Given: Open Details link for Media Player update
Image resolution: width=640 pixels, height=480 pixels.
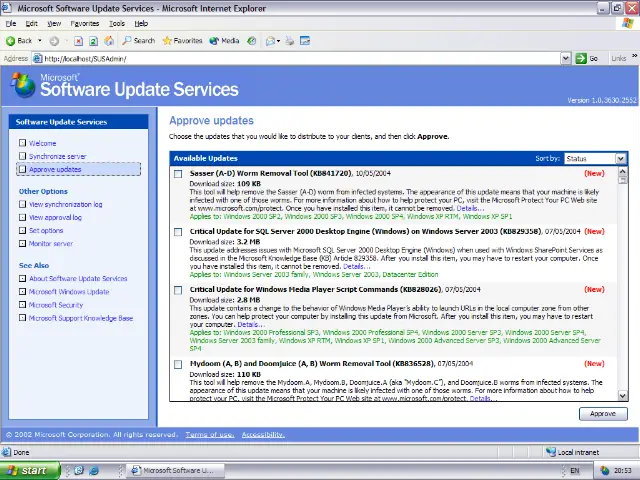Looking at the screenshot, I should [x=251, y=324].
